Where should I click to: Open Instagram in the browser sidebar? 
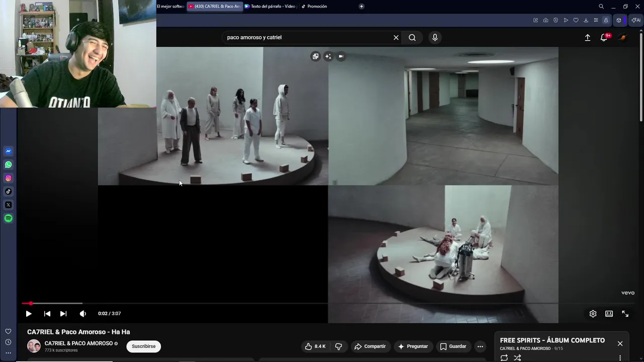tap(9, 178)
